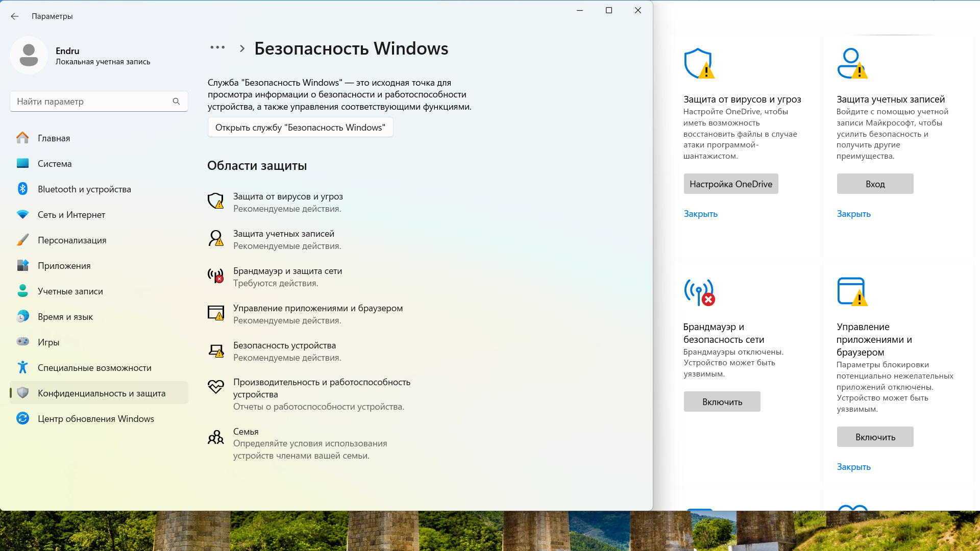Image resolution: width=980 pixels, height=551 pixels.
Task: Click the Семья family people icon
Action: (215, 437)
